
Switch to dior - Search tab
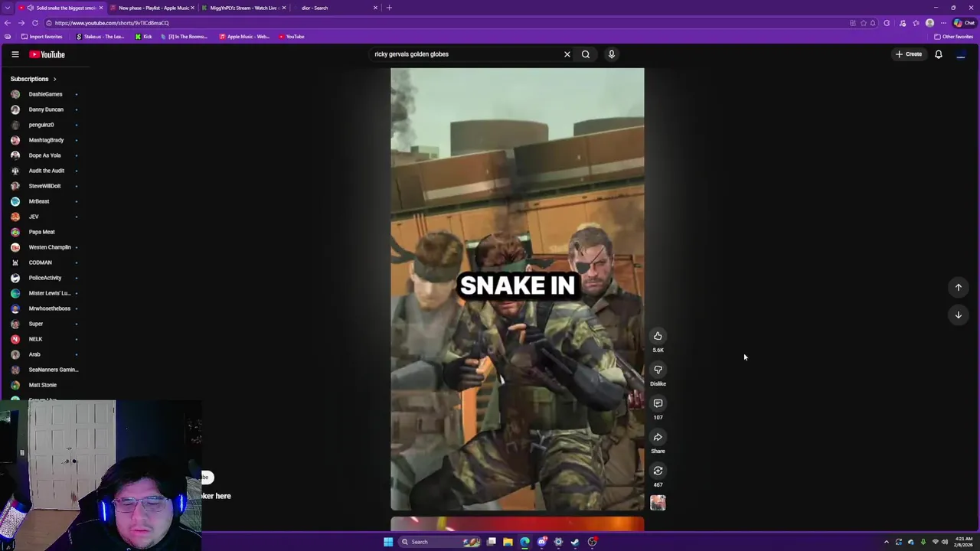(x=335, y=8)
